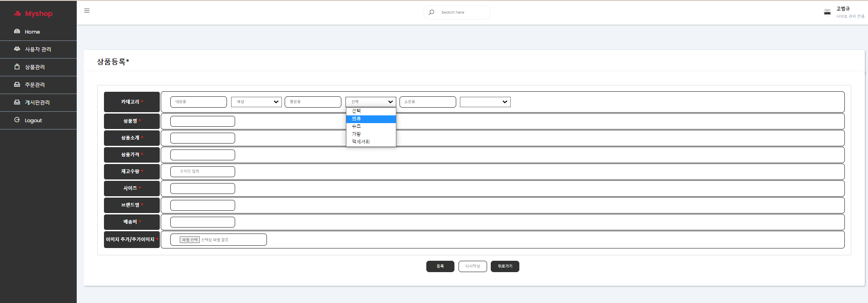Focus the 브랜드명 input field
Viewport: 868px width, 303px height.
202,205
